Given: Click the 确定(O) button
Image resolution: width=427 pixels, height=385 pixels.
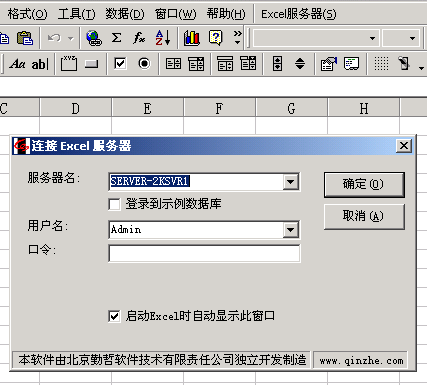Looking at the screenshot, I should (364, 184).
